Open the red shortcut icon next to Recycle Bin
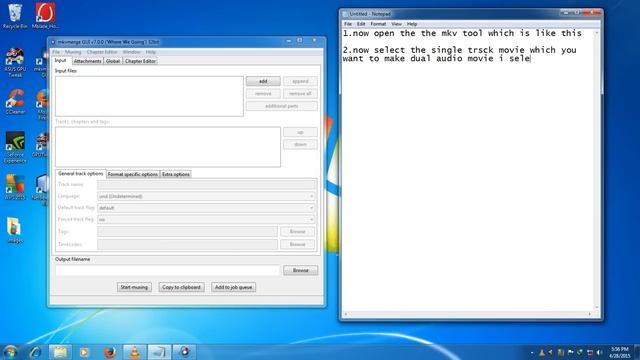 (45, 16)
